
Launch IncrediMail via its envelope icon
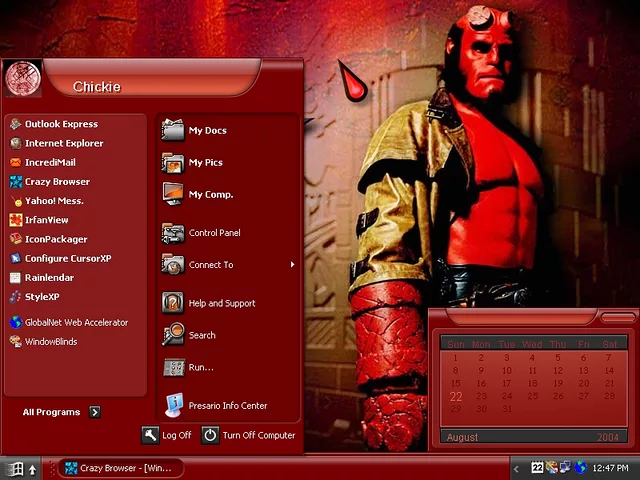click(x=16, y=162)
